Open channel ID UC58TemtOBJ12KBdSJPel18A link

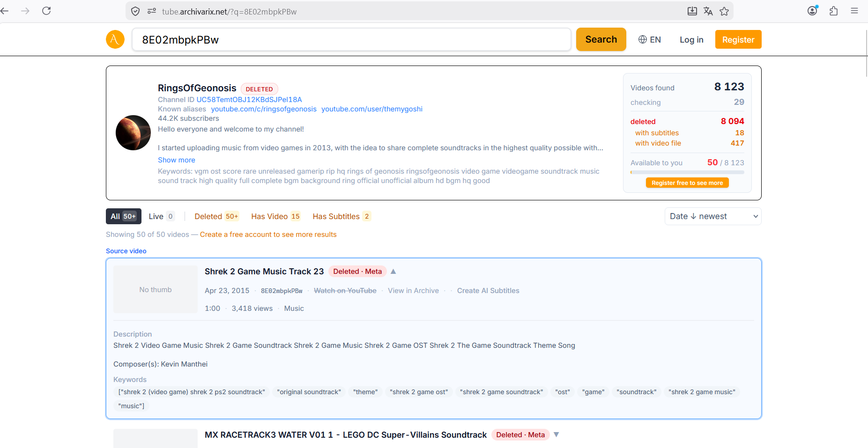(249, 99)
